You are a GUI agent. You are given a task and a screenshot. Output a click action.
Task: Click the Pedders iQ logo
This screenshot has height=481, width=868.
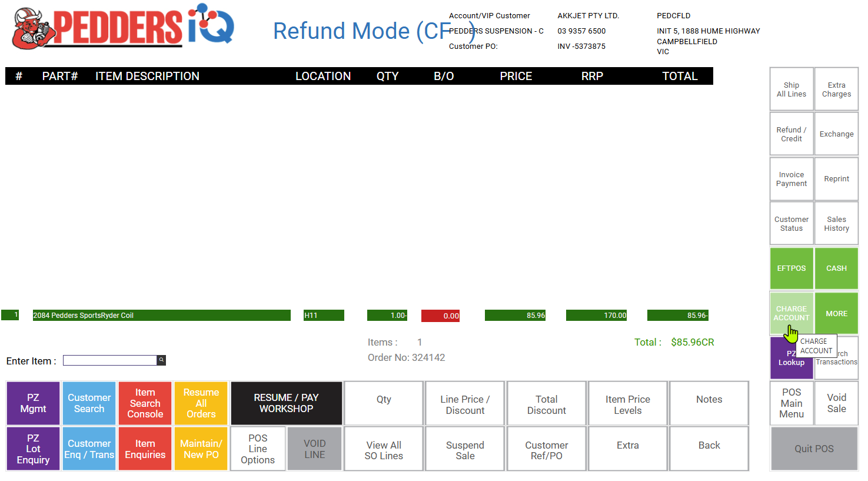pyautogui.click(x=124, y=27)
